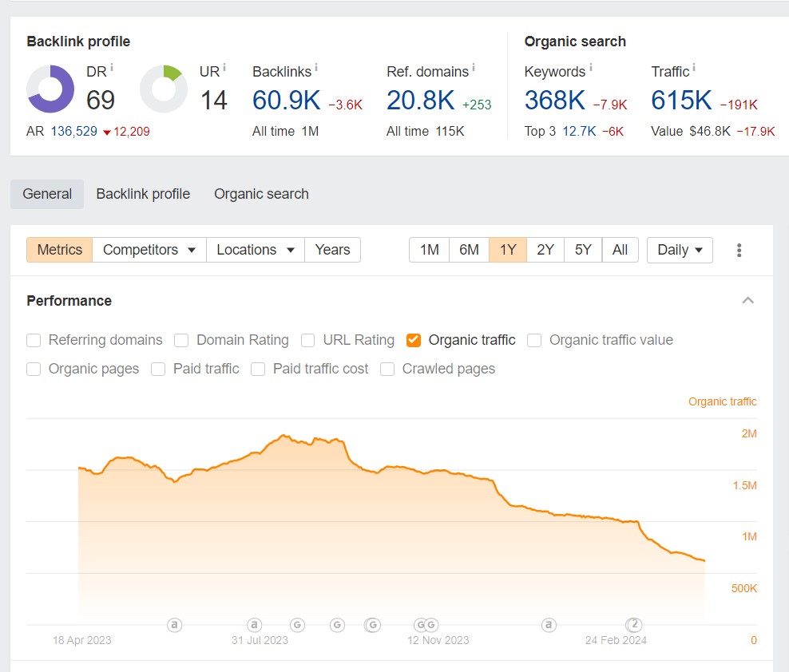Switch to the General tab

(47, 194)
